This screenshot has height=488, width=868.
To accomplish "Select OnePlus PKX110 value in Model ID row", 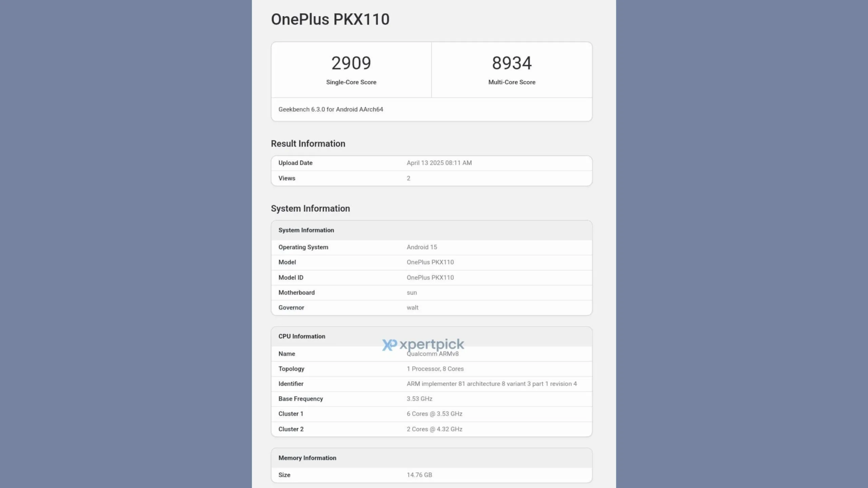I will point(430,277).
